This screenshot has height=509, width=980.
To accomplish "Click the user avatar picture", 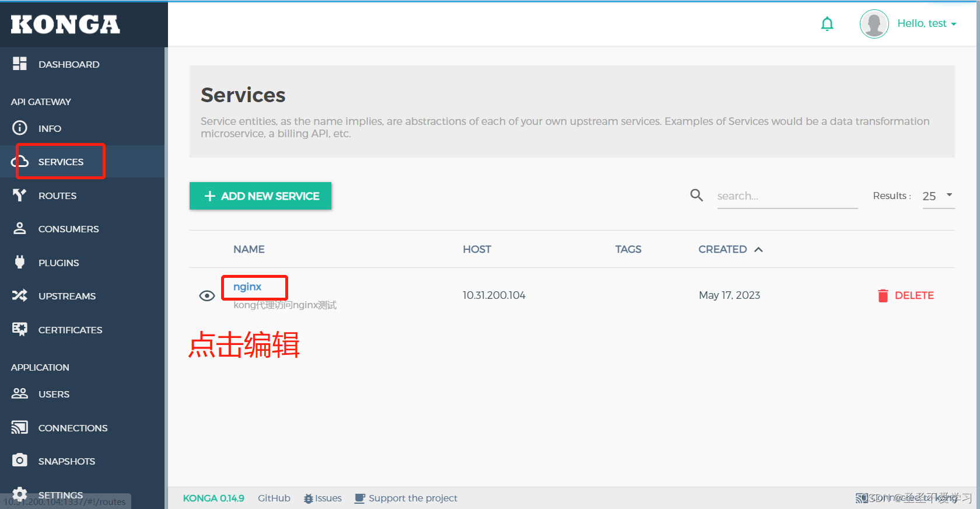I will (x=874, y=24).
